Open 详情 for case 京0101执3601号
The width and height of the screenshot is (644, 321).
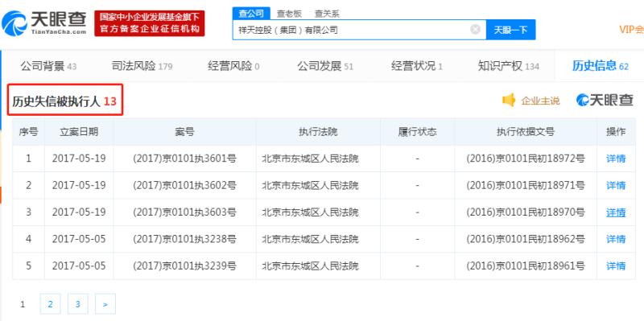point(616,158)
